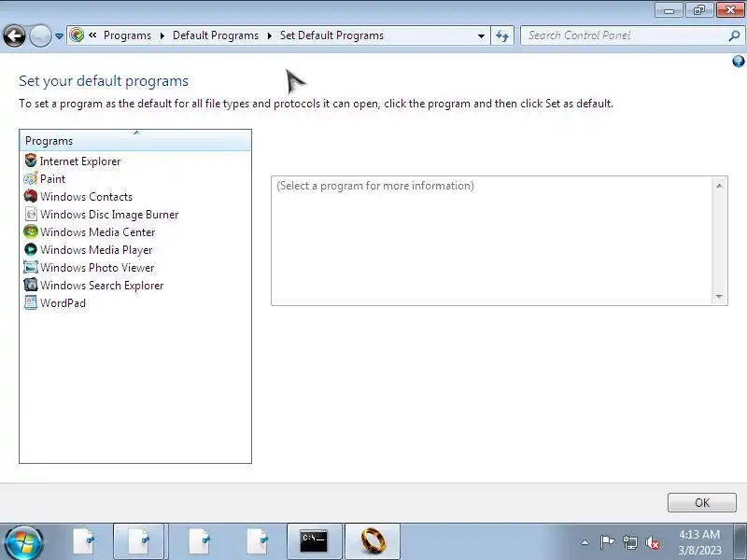Viewport: 747px width, 560px height.
Task: Open the second highlighted taskbar shortcut file
Action: point(138,541)
